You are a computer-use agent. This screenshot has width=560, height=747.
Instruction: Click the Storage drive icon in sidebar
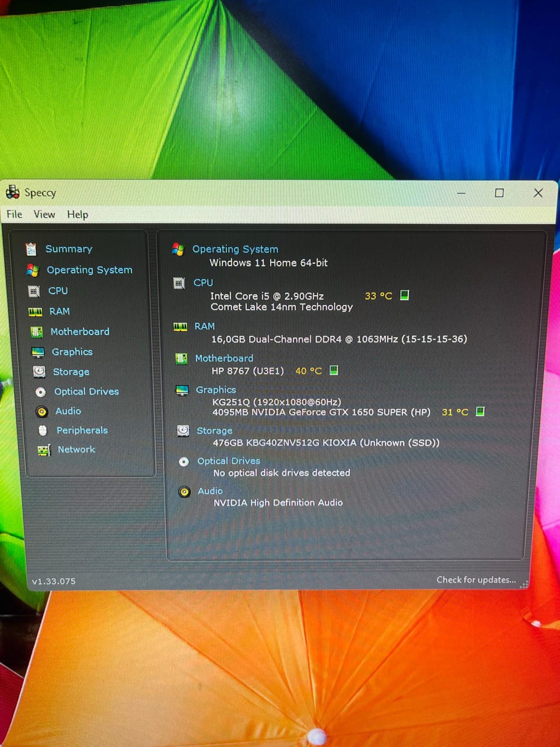coord(39,372)
